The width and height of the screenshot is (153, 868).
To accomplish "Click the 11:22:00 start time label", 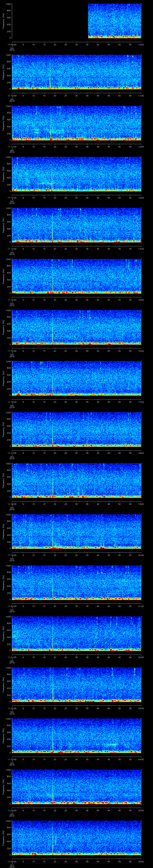I will coord(12,708).
